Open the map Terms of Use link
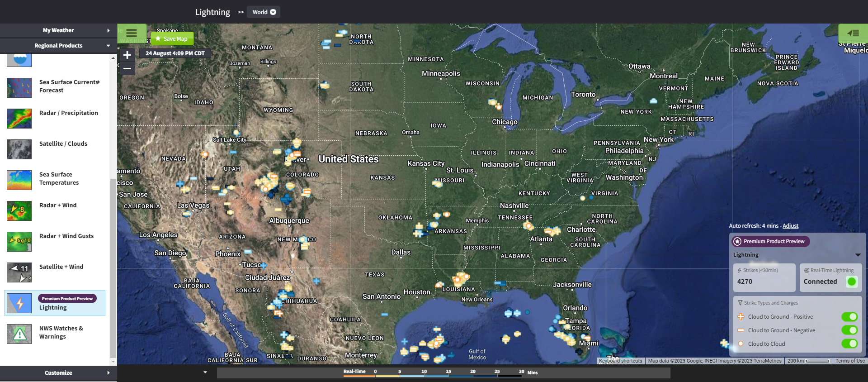This screenshot has width=868, height=382. point(850,361)
